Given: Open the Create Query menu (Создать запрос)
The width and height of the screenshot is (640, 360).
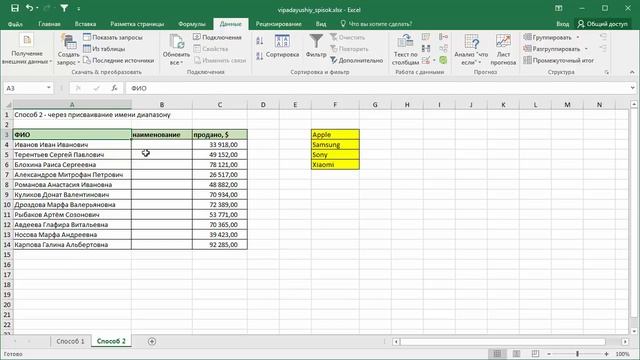Looking at the screenshot, I should click(68, 50).
